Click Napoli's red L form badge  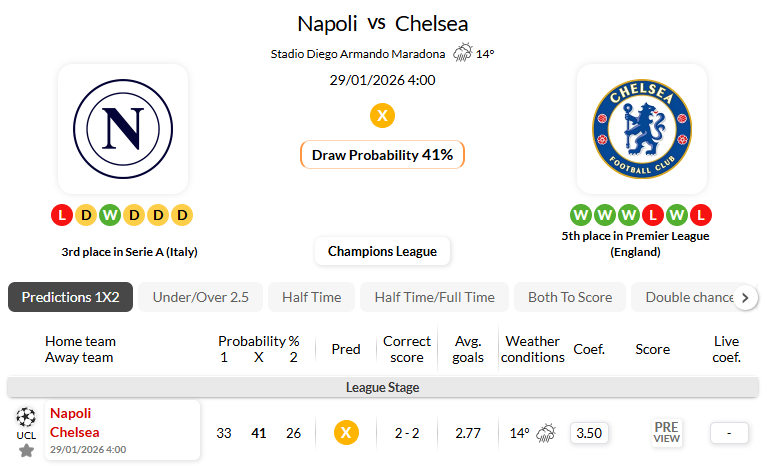(61, 214)
